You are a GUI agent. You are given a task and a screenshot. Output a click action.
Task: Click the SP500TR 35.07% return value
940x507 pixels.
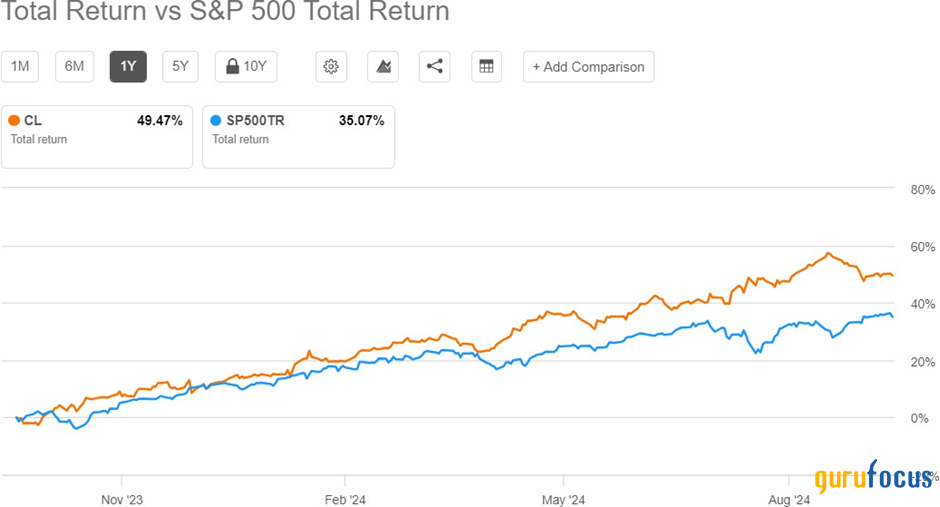pos(361,121)
